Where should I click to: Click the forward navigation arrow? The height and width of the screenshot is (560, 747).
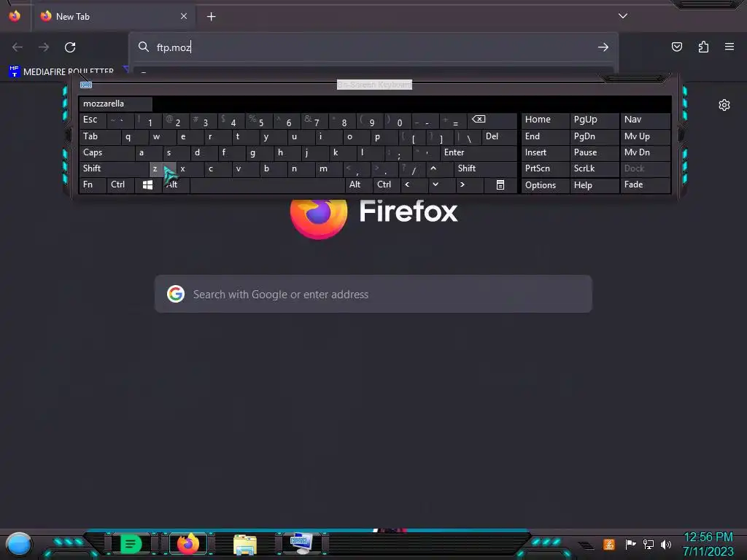point(44,47)
